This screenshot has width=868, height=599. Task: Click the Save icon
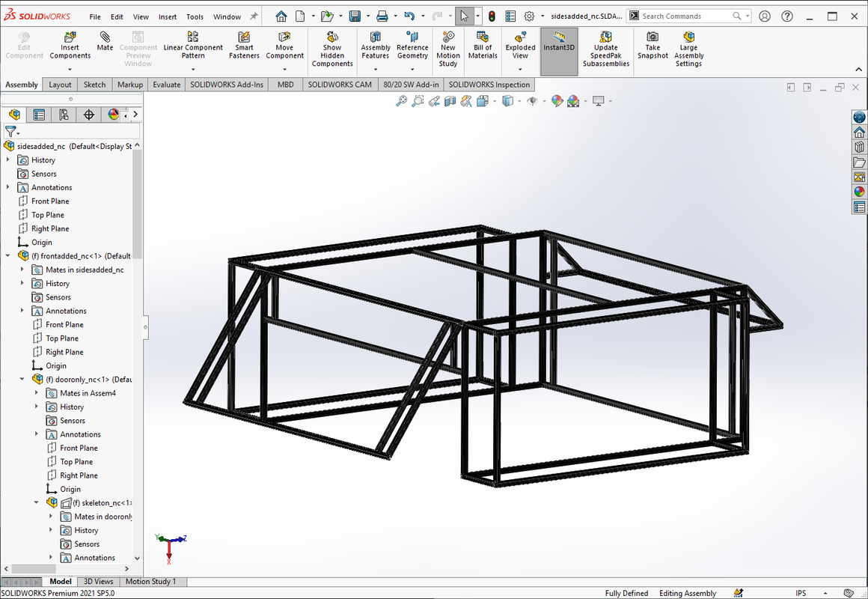tap(355, 16)
